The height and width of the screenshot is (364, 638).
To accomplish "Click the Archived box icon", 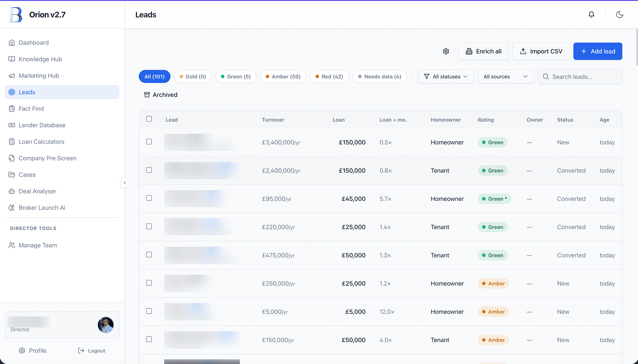I will click(x=147, y=95).
